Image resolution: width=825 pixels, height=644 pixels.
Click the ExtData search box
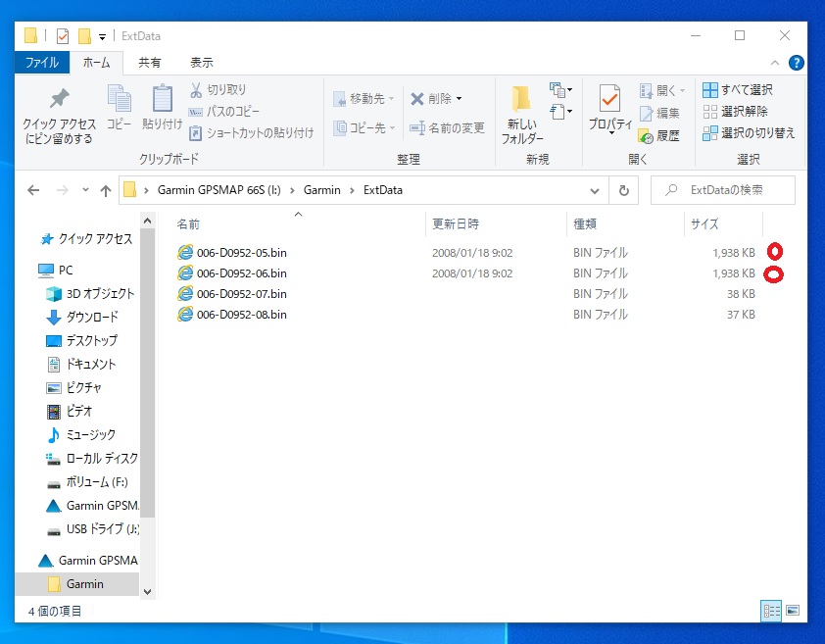point(723,190)
